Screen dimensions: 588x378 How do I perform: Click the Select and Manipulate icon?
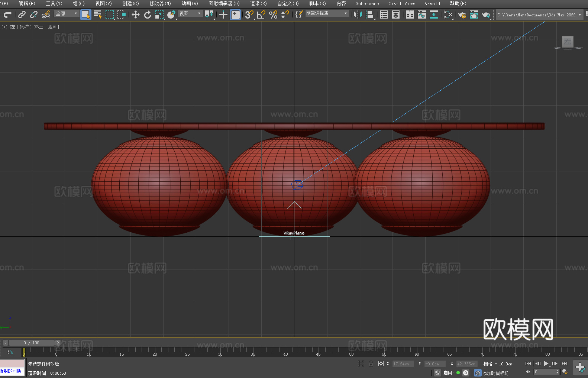point(223,14)
